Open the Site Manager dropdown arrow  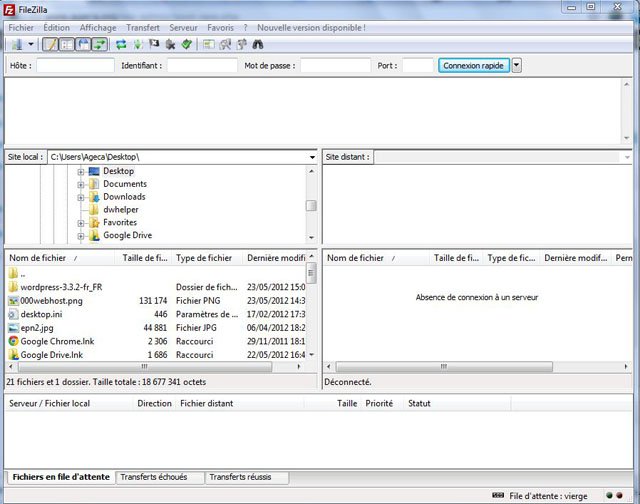point(31,44)
